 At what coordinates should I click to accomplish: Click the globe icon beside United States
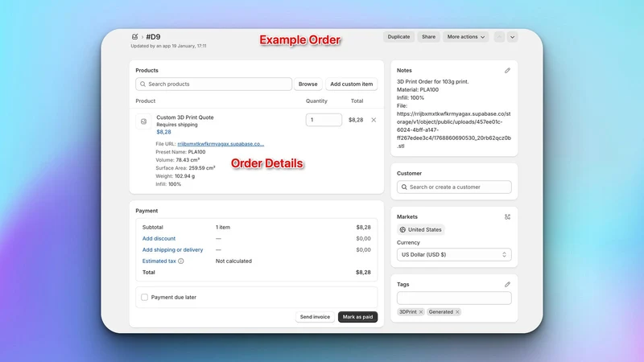click(x=402, y=230)
